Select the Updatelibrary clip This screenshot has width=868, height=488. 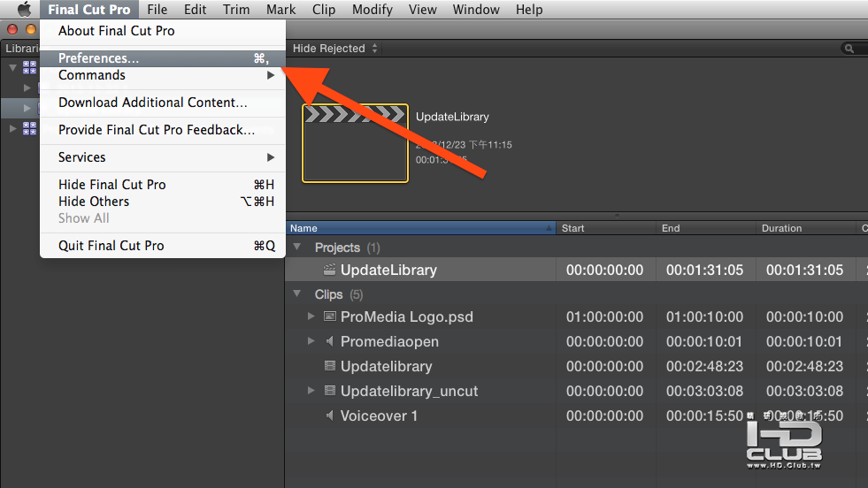point(387,366)
